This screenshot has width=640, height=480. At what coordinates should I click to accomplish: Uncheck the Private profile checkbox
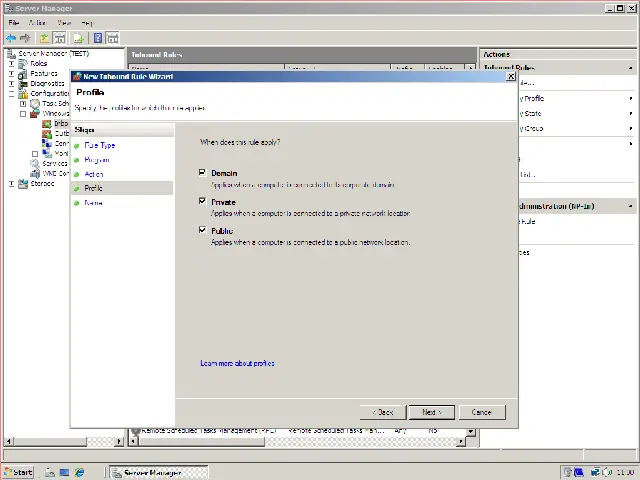(x=203, y=202)
